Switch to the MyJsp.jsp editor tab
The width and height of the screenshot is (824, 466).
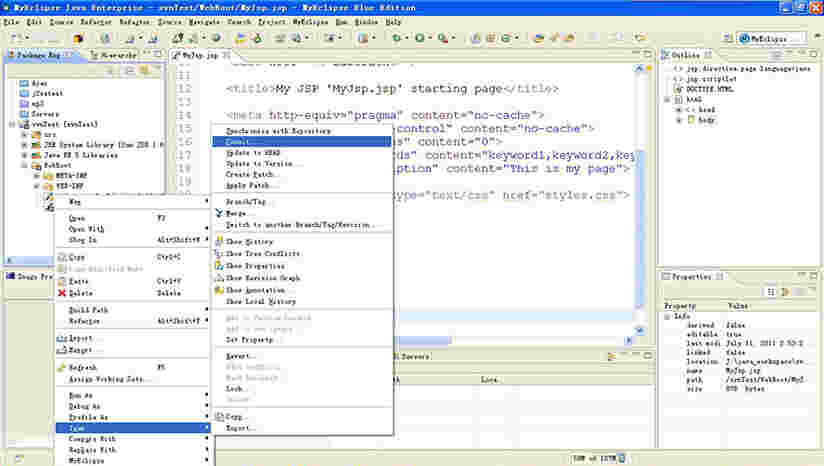(200, 56)
